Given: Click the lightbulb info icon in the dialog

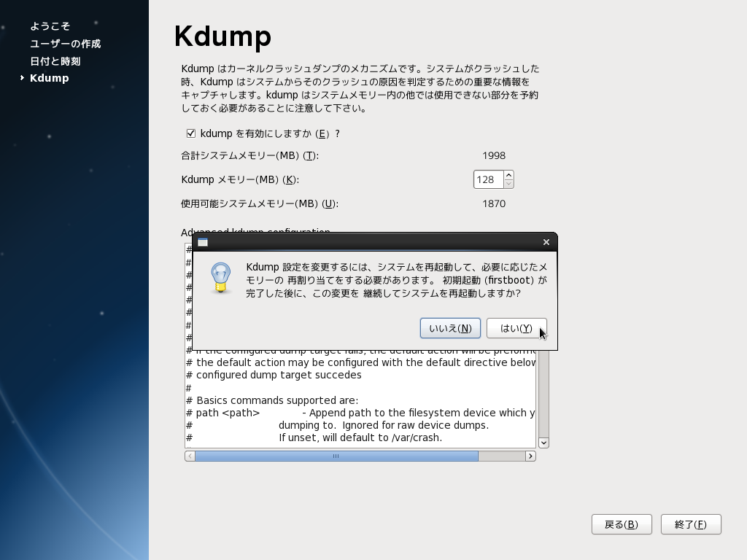Looking at the screenshot, I should (220, 278).
